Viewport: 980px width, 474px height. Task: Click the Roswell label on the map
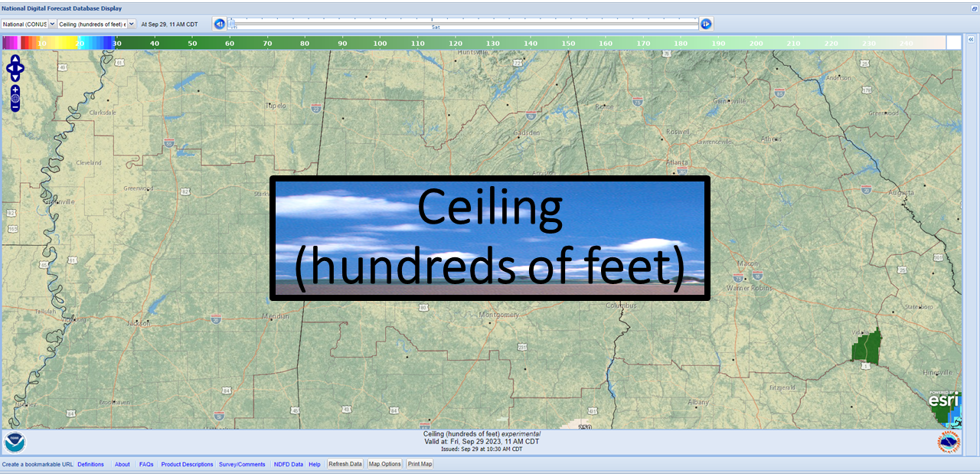pos(678,132)
